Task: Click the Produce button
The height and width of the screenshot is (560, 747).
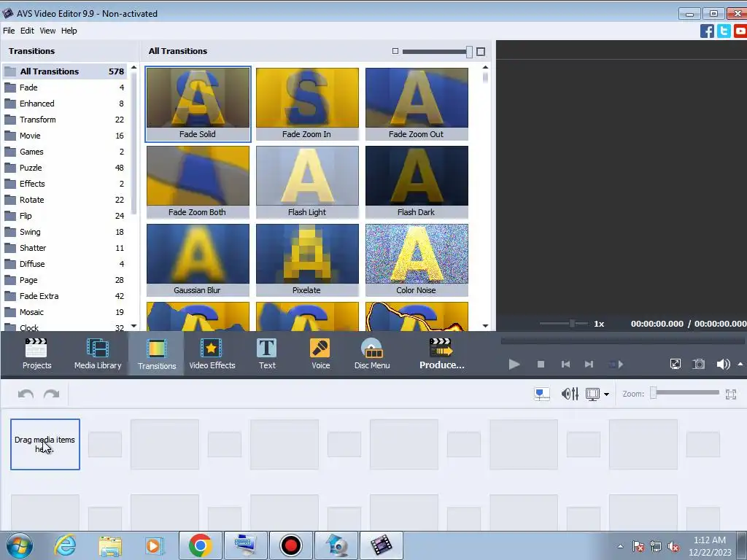Action: click(441, 354)
